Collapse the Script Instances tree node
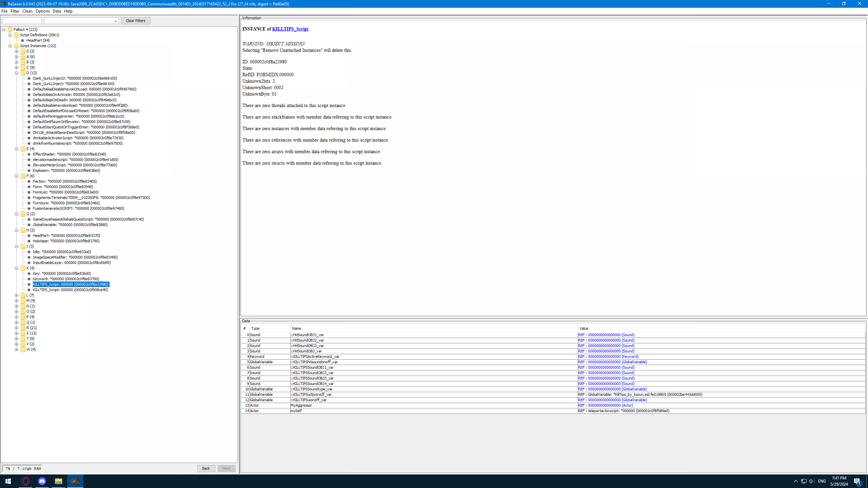This screenshot has height=488, width=868. pyautogui.click(x=10, y=46)
